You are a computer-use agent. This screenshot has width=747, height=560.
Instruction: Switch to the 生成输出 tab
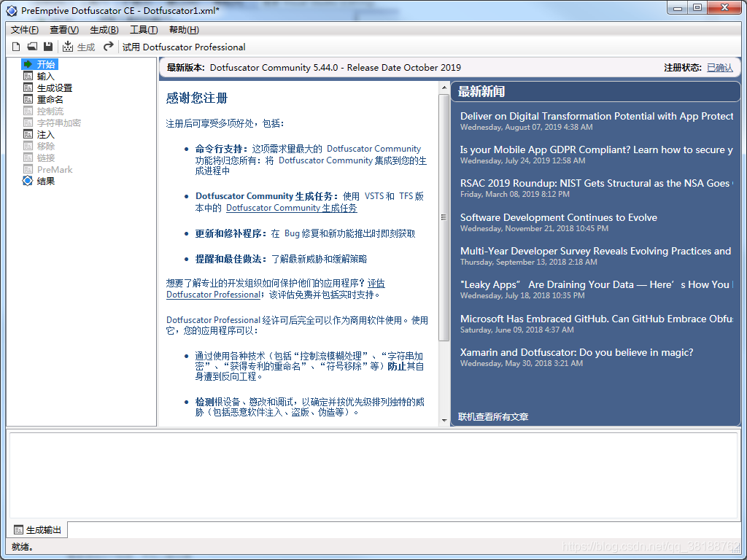point(39,530)
